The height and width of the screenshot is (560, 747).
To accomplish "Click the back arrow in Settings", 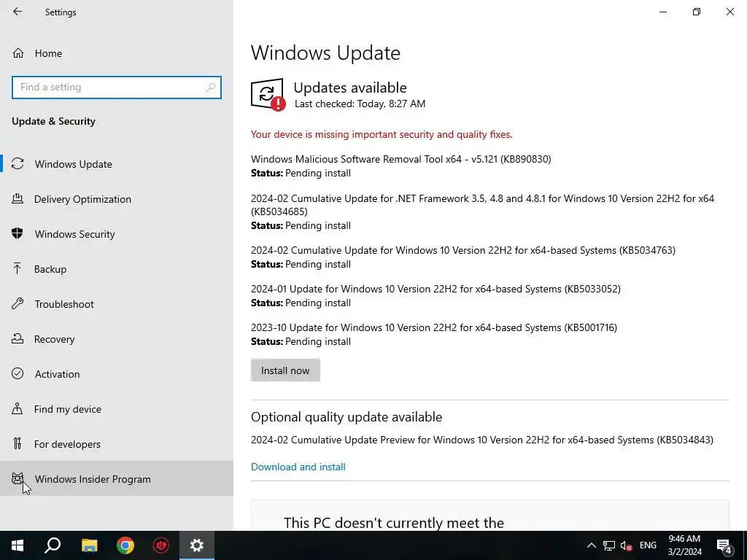I will [x=18, y=12].
